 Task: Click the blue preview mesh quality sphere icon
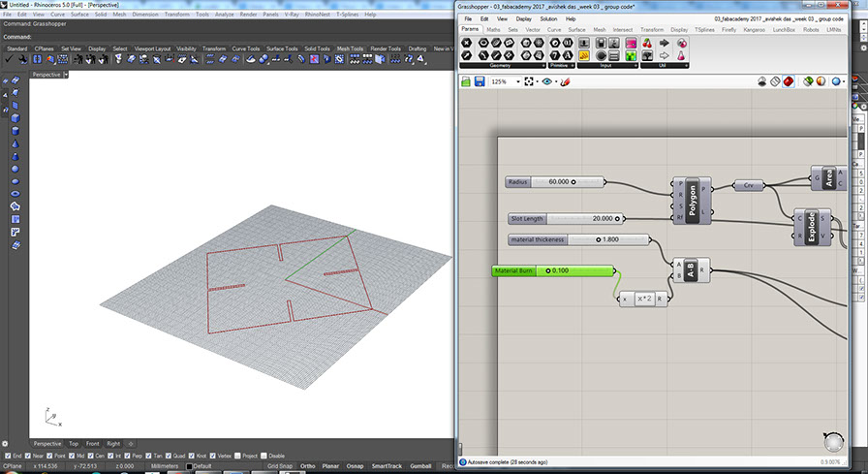(836, 81)
